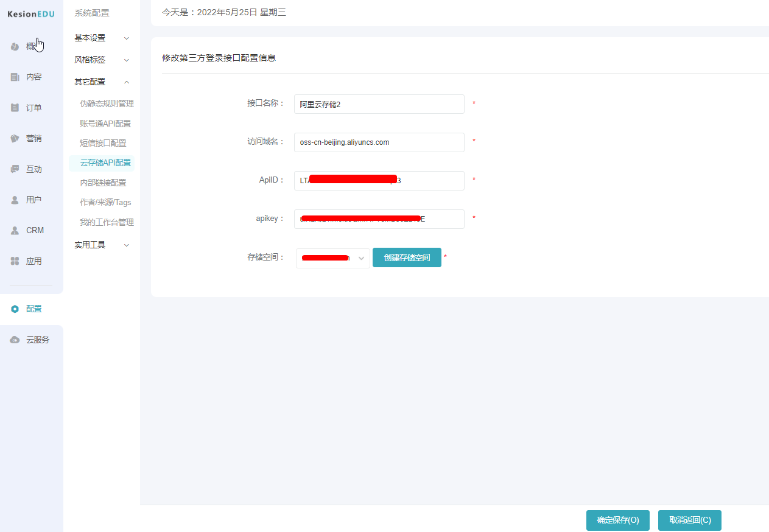Select the 配置 settings icon
Image resolution: width=769 pixels, height=532 pixels.
(x=15, y=309)
